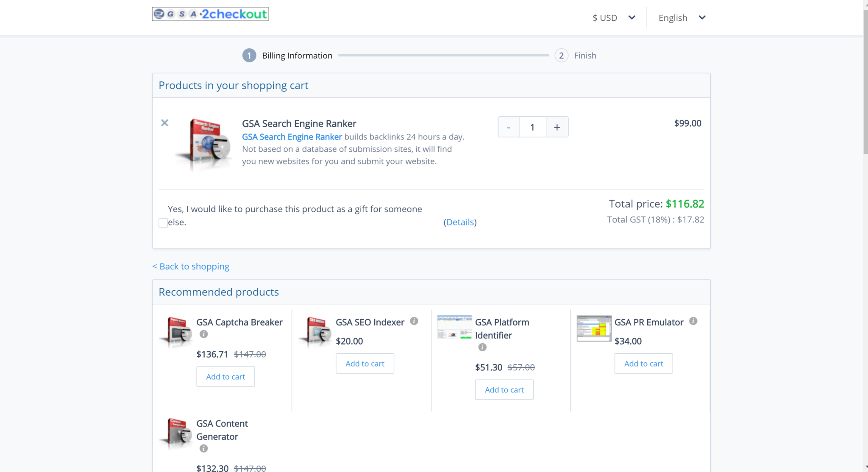Click the GSA Captcha Breaker product title
Viewport: 868px width, 472px height.
[239, 322]
